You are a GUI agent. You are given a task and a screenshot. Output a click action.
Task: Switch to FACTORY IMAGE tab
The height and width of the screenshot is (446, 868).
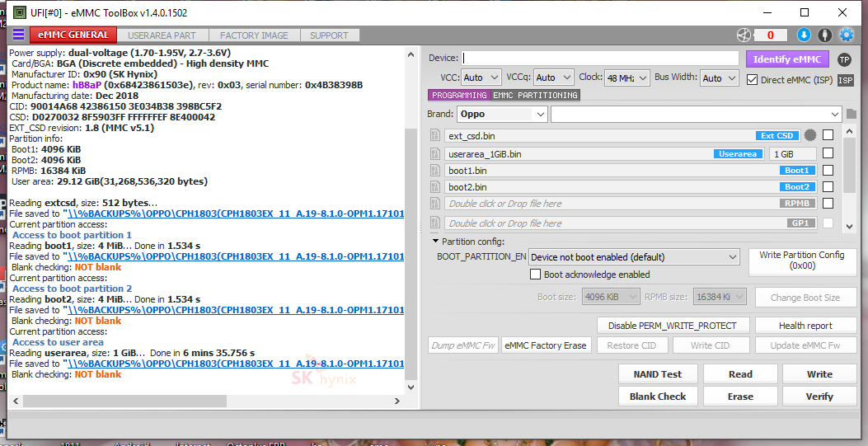tap(254, 35)
